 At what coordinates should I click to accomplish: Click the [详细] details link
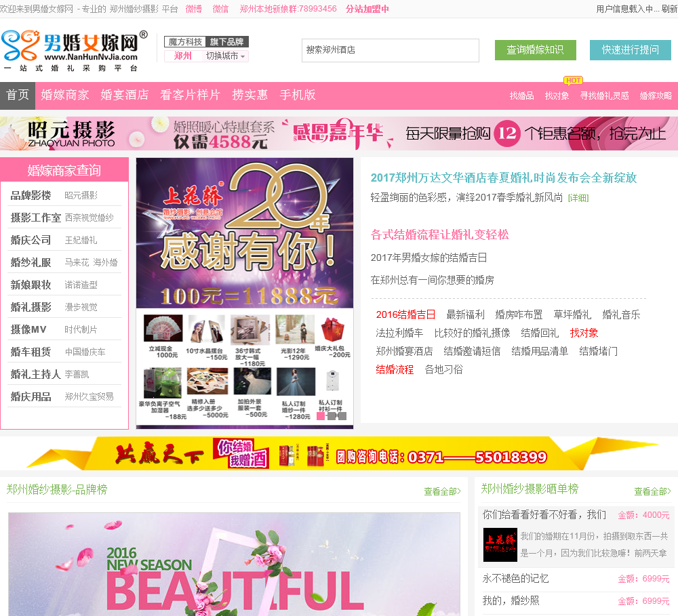coord(578,198)
